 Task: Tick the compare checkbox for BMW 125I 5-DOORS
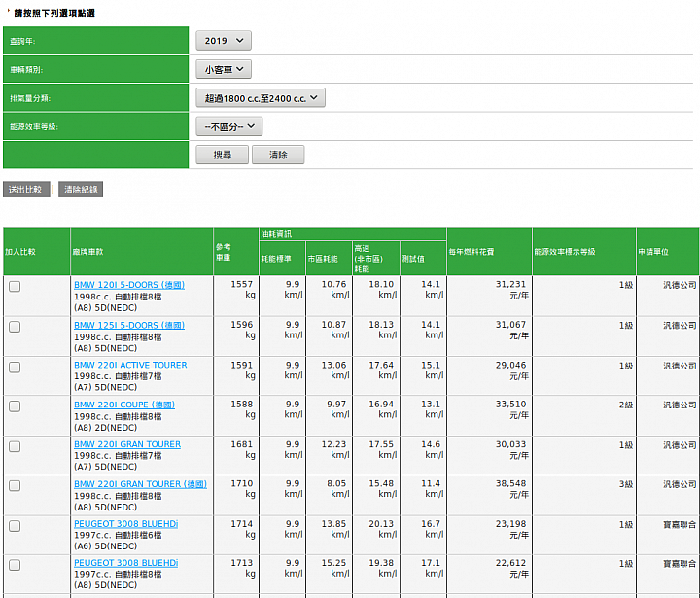click(15, 327)
